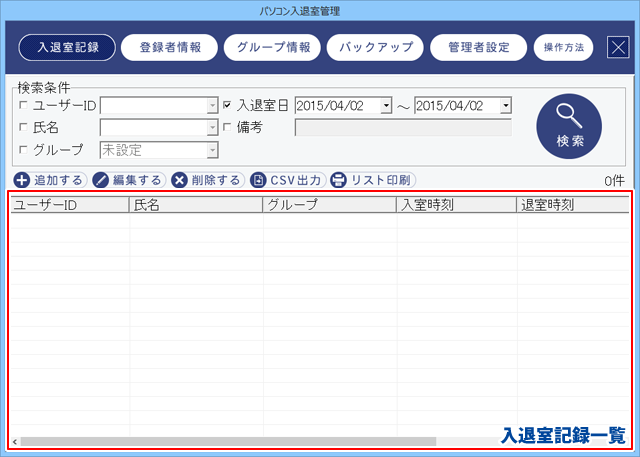Enable the ユーザーID search checkbox
Image resolution: width=640 pixels, height=457 pixels.
point(24,105)
